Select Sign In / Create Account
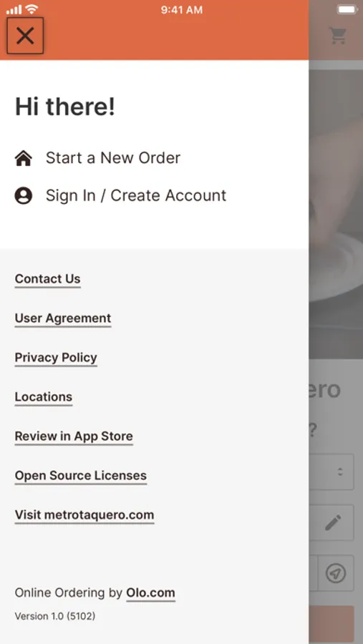 pos(136,195)
